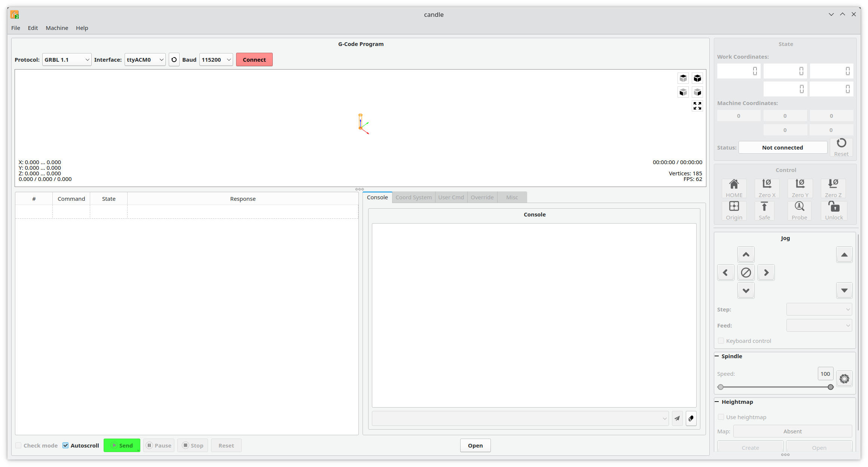Enable the Keyboard control checkbox

tap(721, 341)
